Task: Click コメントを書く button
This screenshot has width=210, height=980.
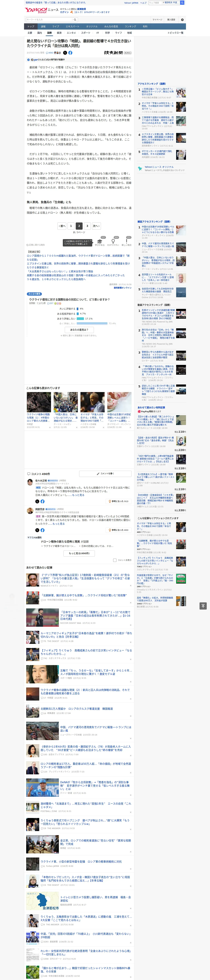Action: click(105, 474)
